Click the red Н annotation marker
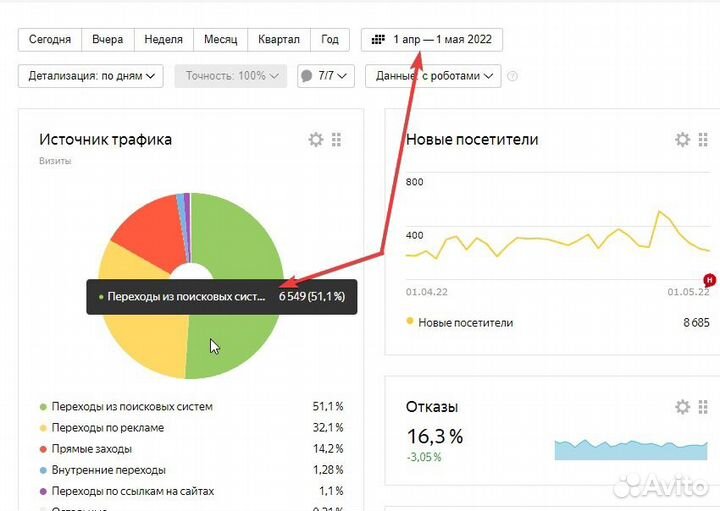The width and height of the screenshot is (720, 511). point(709,280)
